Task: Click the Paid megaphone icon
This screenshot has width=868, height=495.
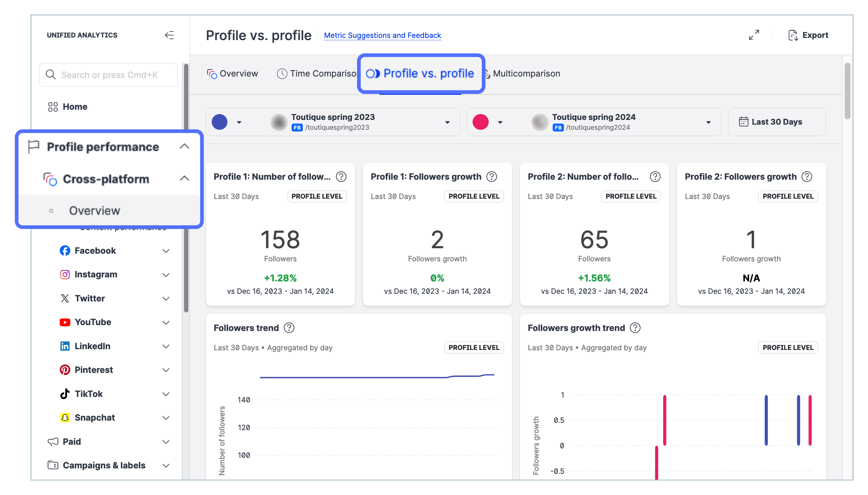Action: point(53,442)
